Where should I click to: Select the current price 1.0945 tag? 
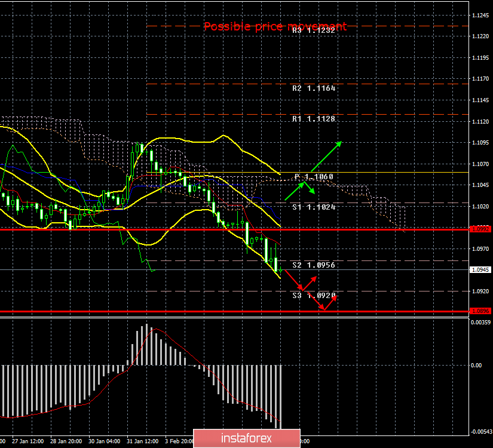(x=480, y=270)
